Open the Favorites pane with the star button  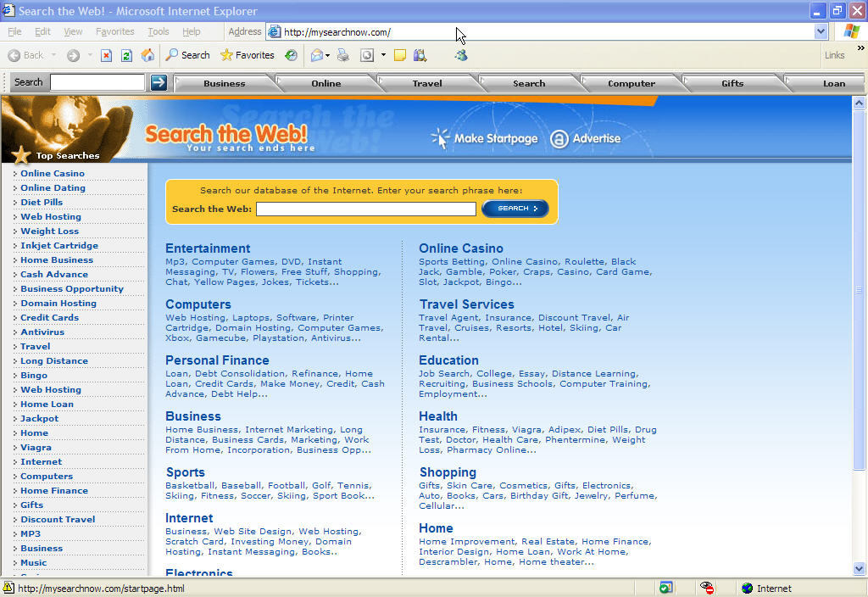coord(247,55)
